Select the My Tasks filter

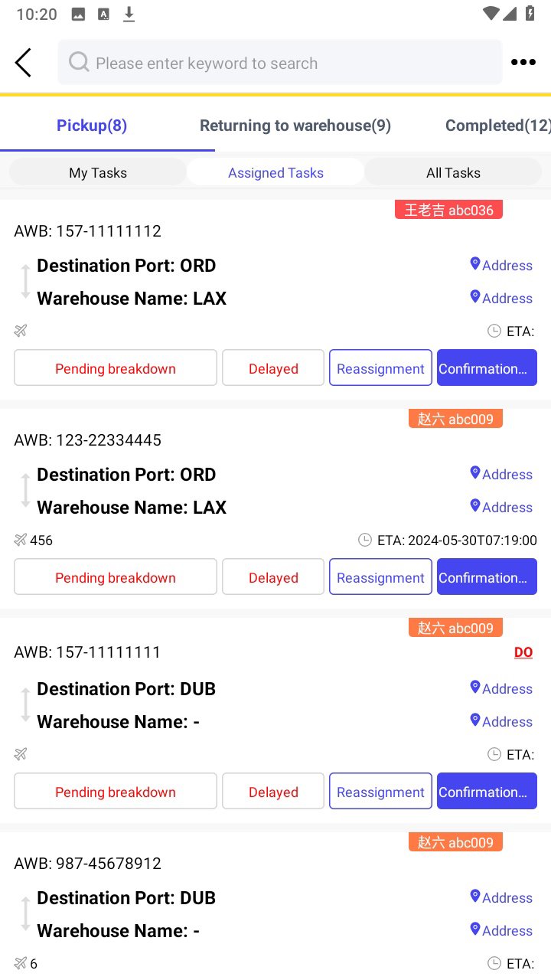pyautogui.click(x=98, y=172)
